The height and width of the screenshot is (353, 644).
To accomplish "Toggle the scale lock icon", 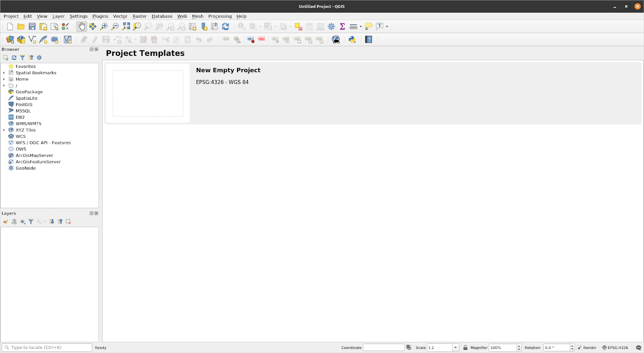I will tap(465, 348).
